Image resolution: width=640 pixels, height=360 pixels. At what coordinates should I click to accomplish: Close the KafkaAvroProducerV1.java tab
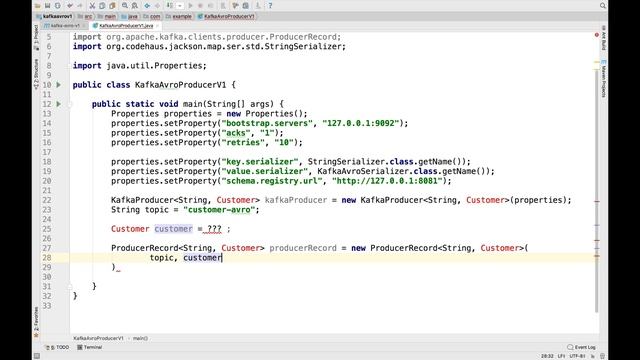(x=157, y=26)
